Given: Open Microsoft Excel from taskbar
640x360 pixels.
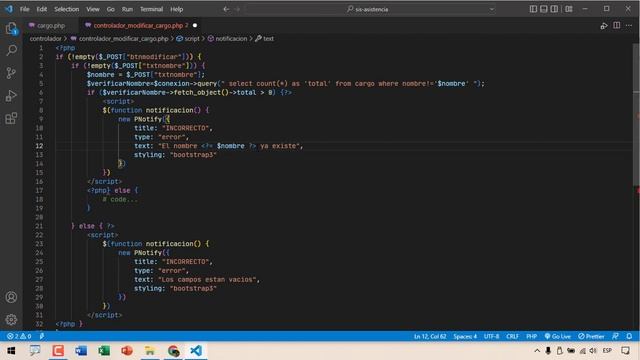Looking at the screenshot, I should click(x=104, y=351).
